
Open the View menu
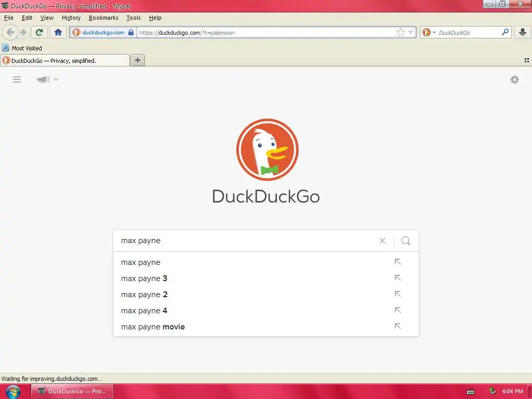tap(47, 18)
